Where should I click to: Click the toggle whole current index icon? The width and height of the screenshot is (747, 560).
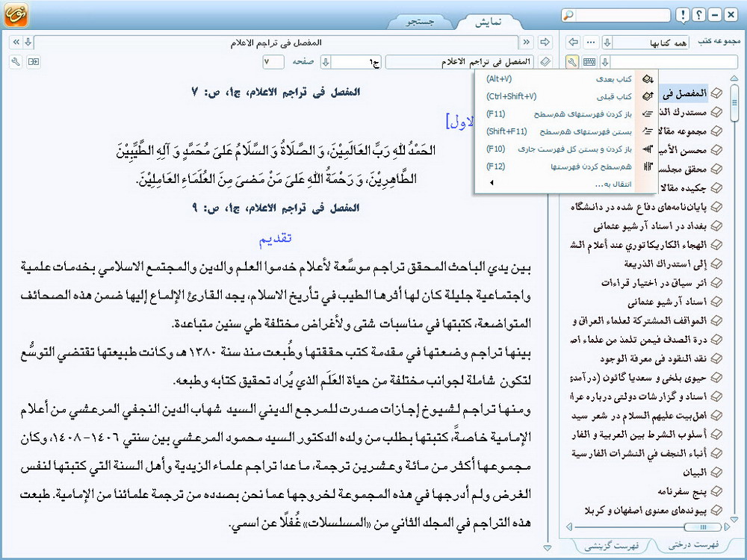coord(648,149)
